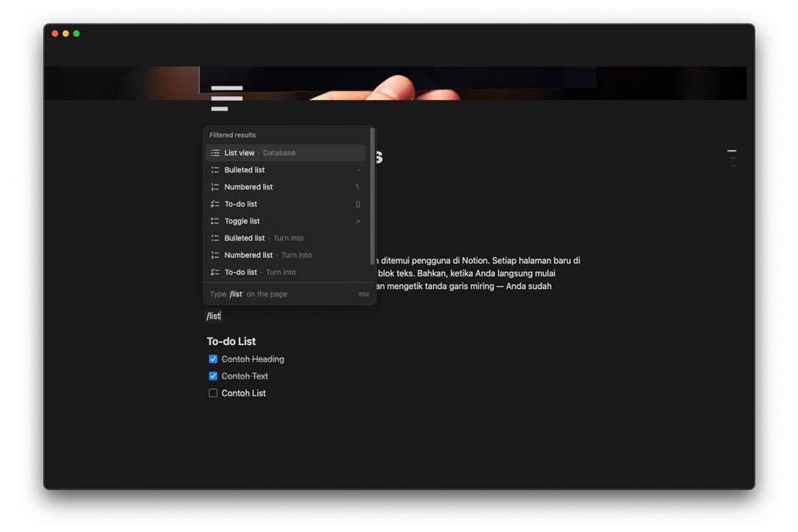Click the first Numbered list icon
The image size is (798, 532).
pos(215,187)
